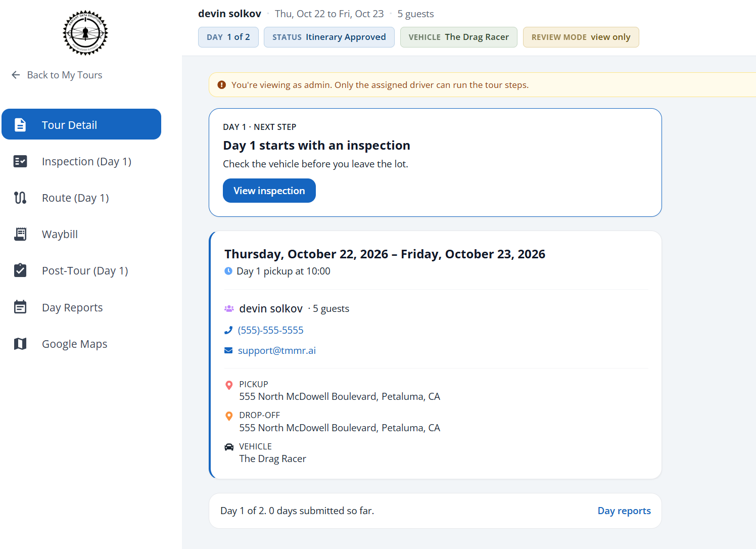
Task: Click 'devin solkov' name in the header
Action: pyautogui.click(x=230, y=14)
